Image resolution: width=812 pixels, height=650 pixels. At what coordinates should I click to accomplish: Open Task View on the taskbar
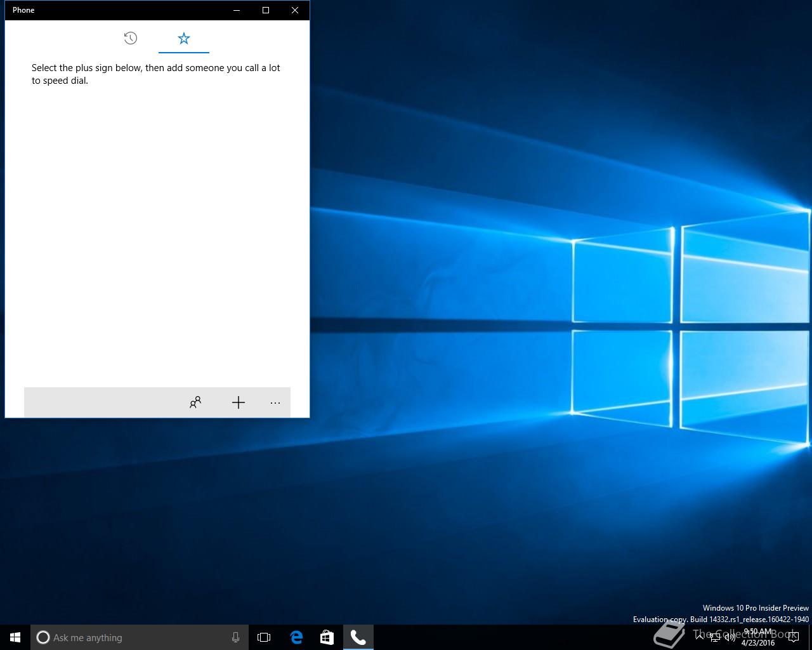pos(264,637)
